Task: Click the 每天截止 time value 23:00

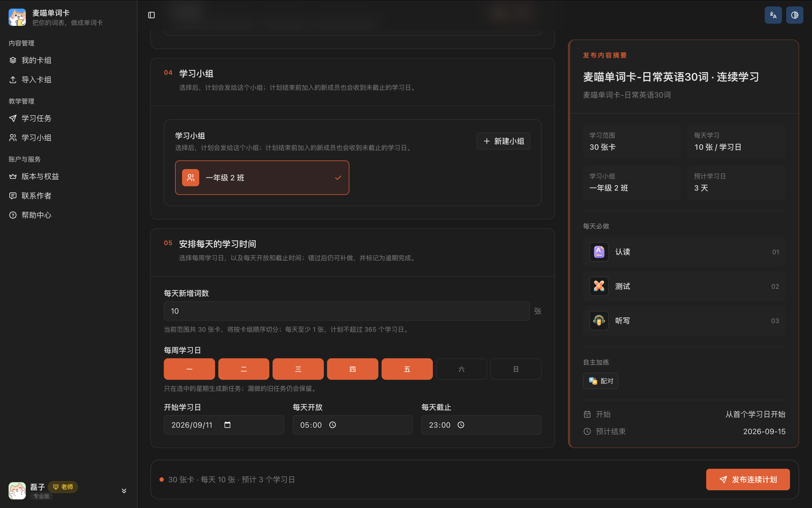Action: tap(440, 425)
